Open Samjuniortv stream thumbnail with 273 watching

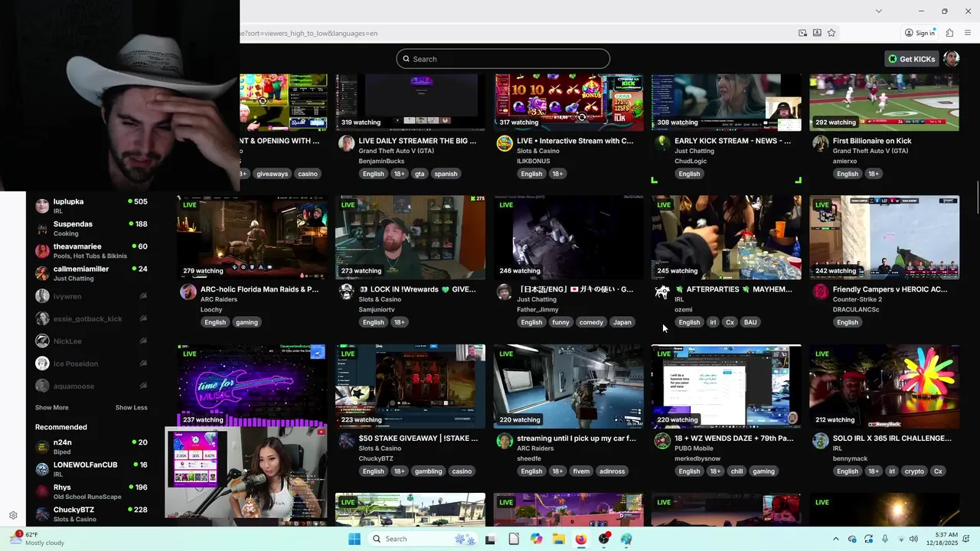pyautogui.click(x=410, y=237)
